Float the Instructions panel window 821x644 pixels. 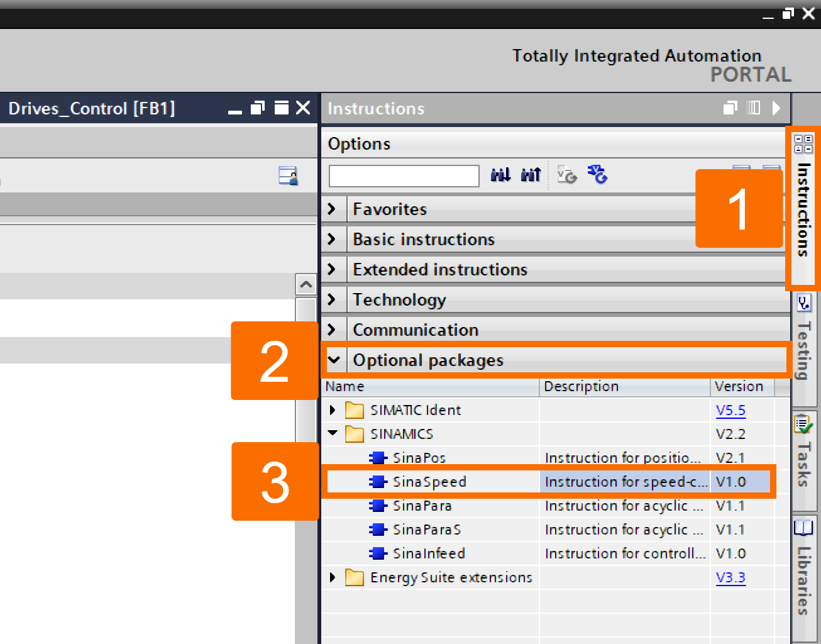point(730,108)
